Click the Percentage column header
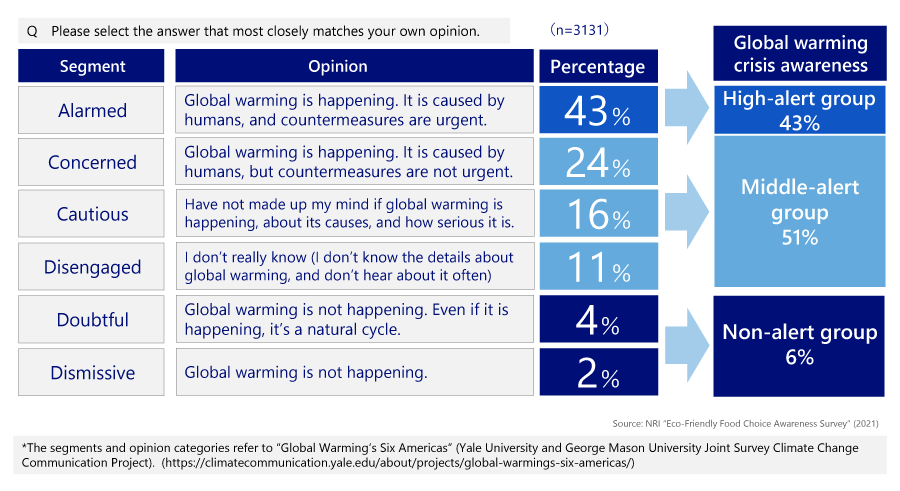 tap(598, 66)
